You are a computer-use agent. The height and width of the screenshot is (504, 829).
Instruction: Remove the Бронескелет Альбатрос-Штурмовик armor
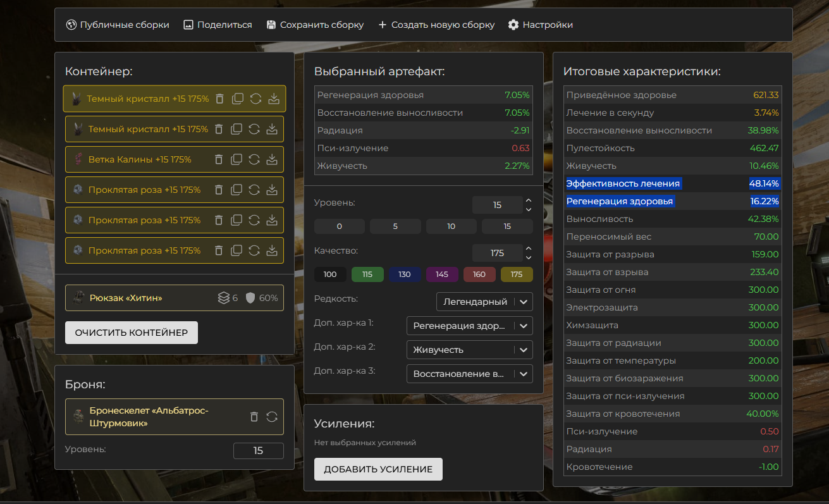coord(254,417)
